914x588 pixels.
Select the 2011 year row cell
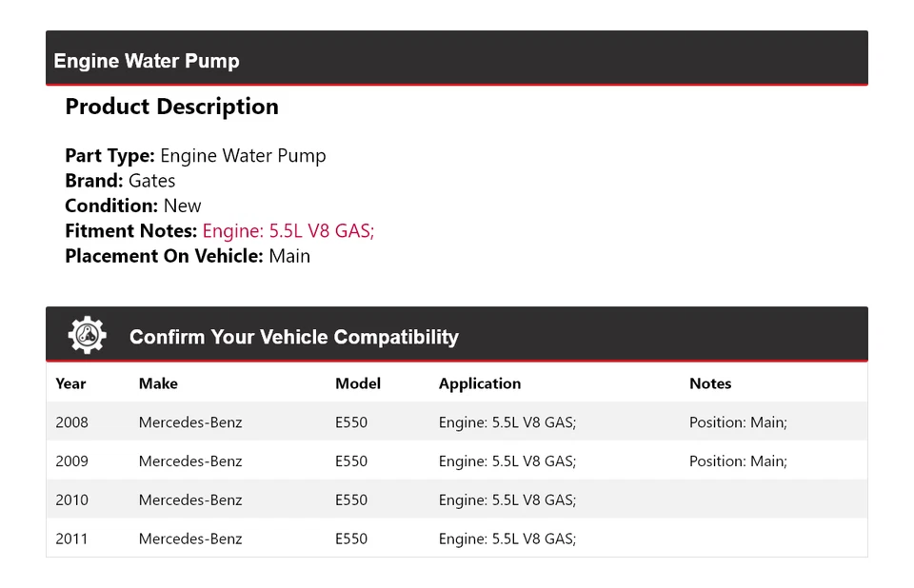[x=71, y=539]
